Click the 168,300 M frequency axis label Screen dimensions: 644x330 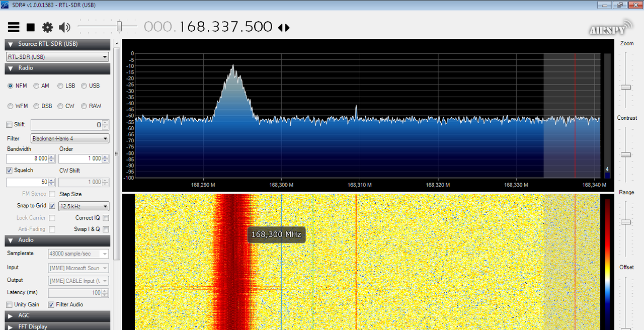281,185
